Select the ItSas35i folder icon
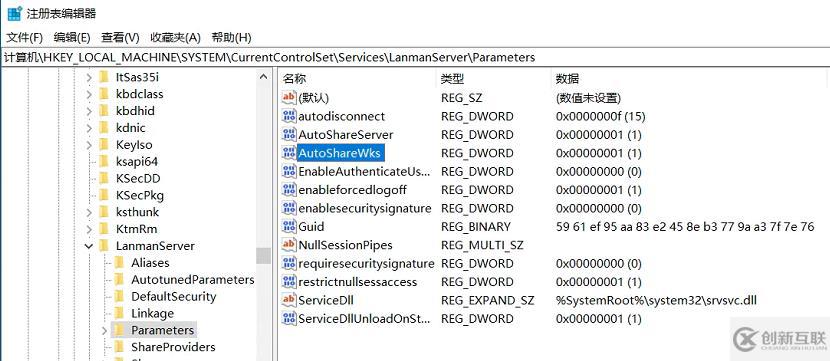This screenshot has height=361, width=830. (104, 77)
